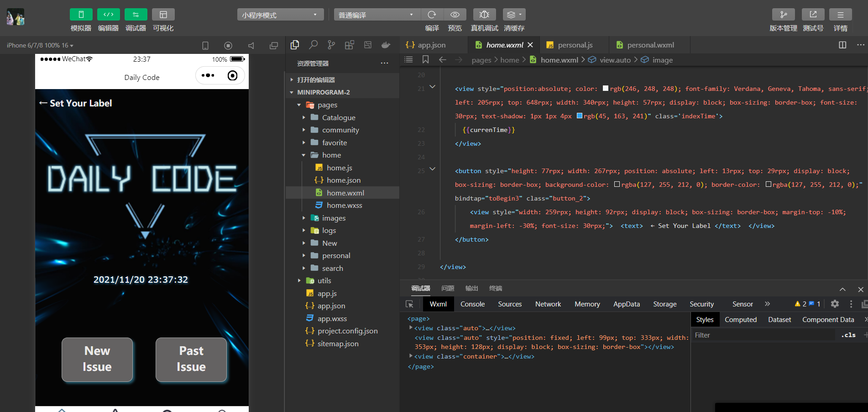Switch to the personal.wxml editor tab

650,45
